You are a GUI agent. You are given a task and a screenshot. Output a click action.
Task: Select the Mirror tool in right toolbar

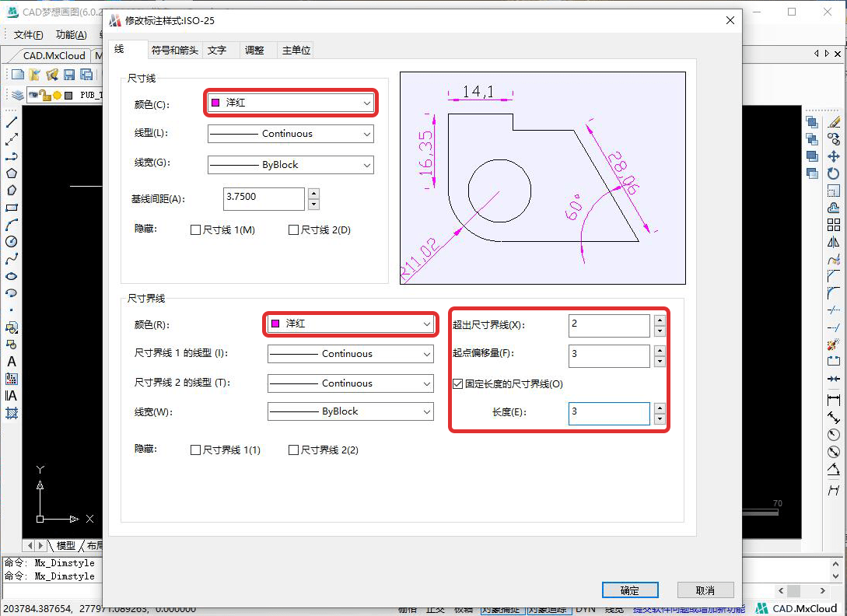point(834,242)
